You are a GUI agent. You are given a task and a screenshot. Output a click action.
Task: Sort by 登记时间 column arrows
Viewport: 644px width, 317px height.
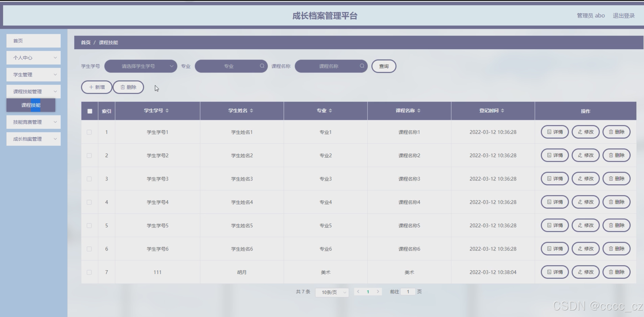coord(502,111)
